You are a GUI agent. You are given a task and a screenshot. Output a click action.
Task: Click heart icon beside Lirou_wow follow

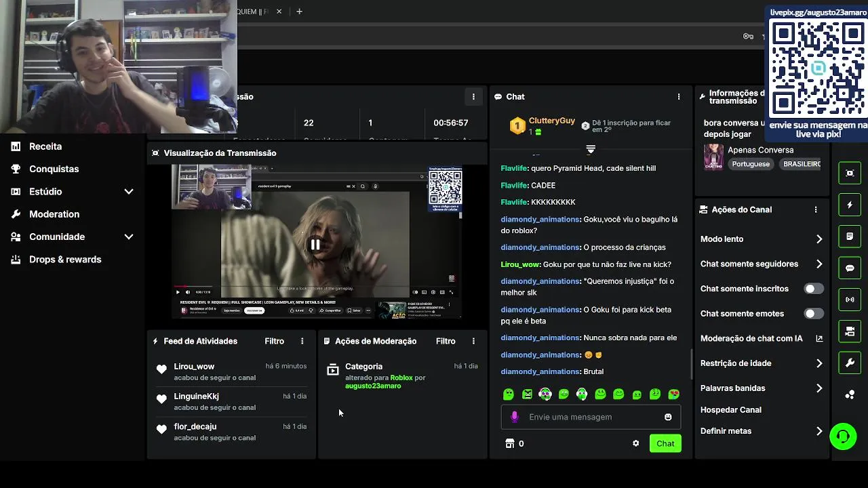pyautogui.click(x=161, y=369)
